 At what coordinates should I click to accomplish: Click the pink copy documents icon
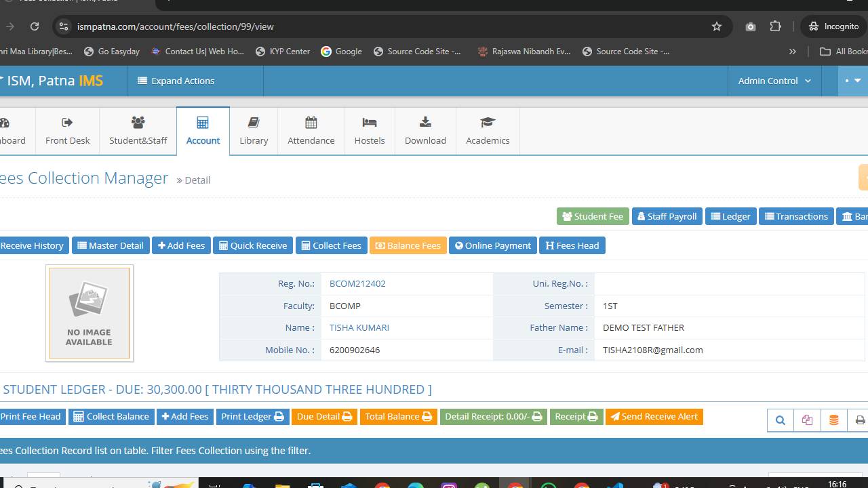[x=807, y=420]
